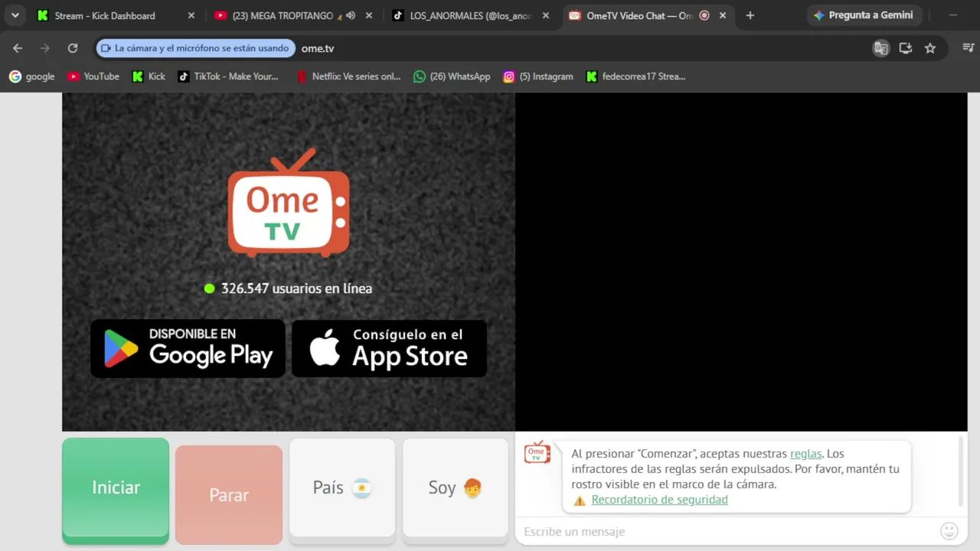This screenshot has width=980, height=551.
Task: Close the Kick Dashboard tab
Action: 191,15
